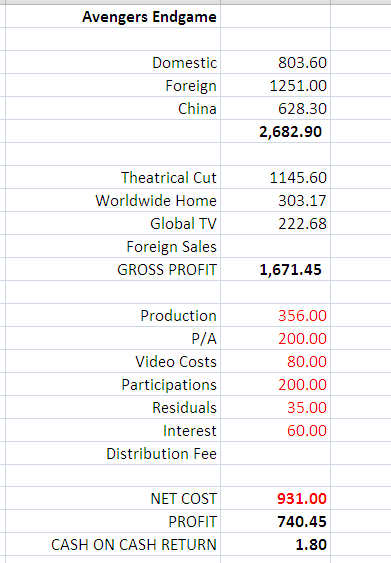Click the Distribution Fee label cell
391x563 pixels.
click(x=113, y=453)
